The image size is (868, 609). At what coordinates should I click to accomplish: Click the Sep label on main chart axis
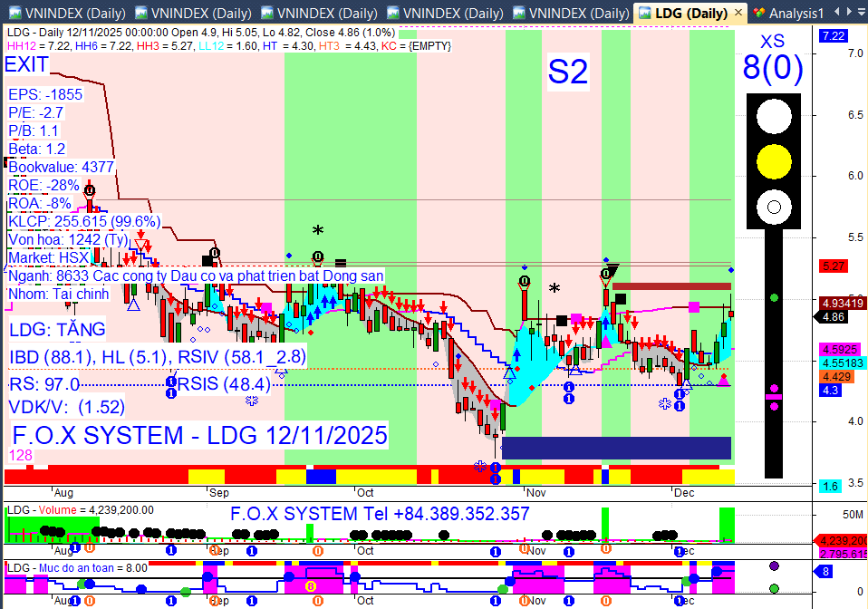(x=219, y=493)
